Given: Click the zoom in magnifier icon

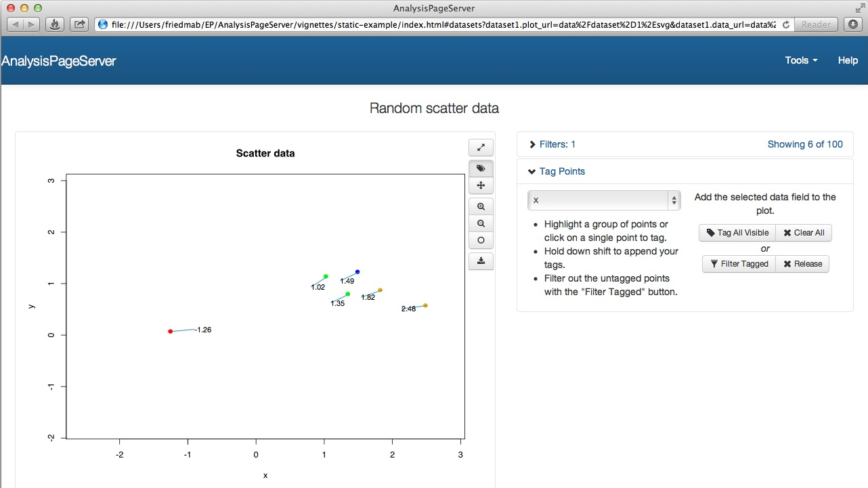Looking at the screenshot, I should click(481, 206).
